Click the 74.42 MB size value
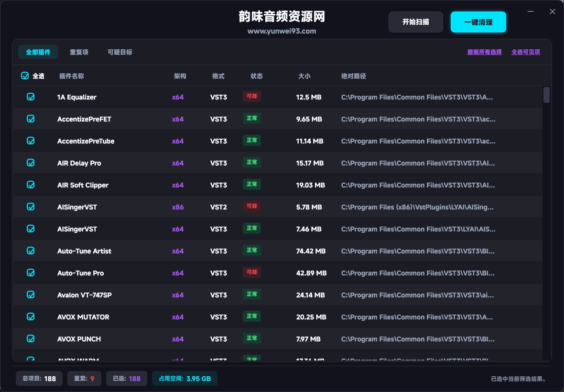 (x=311, y=251)
